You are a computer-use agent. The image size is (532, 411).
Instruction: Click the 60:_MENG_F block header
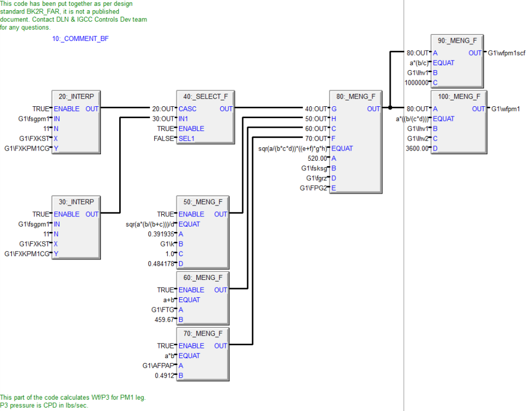(x=203, y=278)
